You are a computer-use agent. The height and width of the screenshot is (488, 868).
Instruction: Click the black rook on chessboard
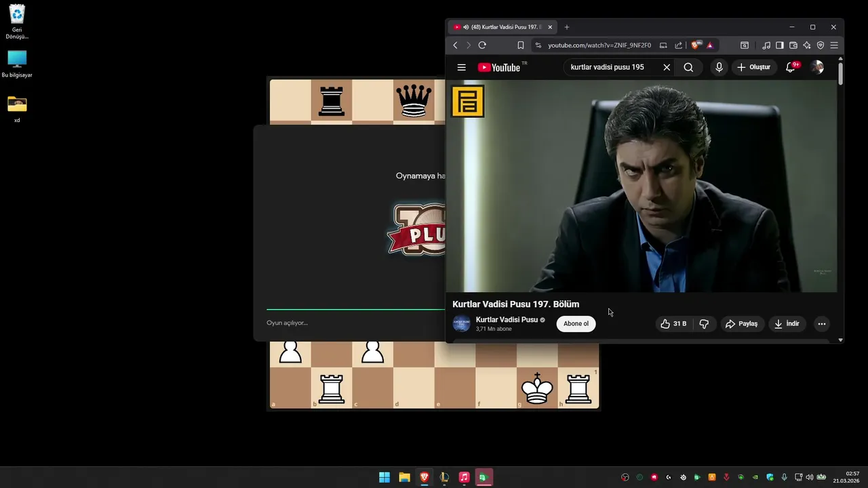click(x=332, y=102)
